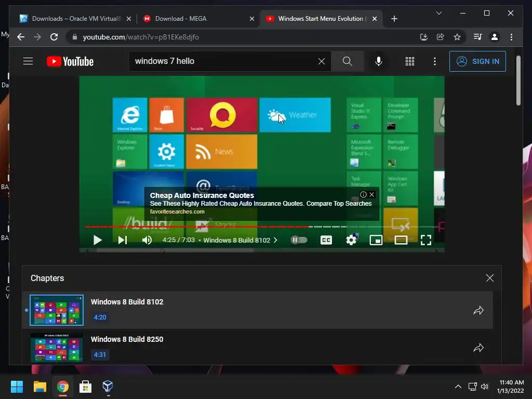Share the Windows 8 Build 8250 chapter
This screenshot has height=399, width=532.
point(478,348)
